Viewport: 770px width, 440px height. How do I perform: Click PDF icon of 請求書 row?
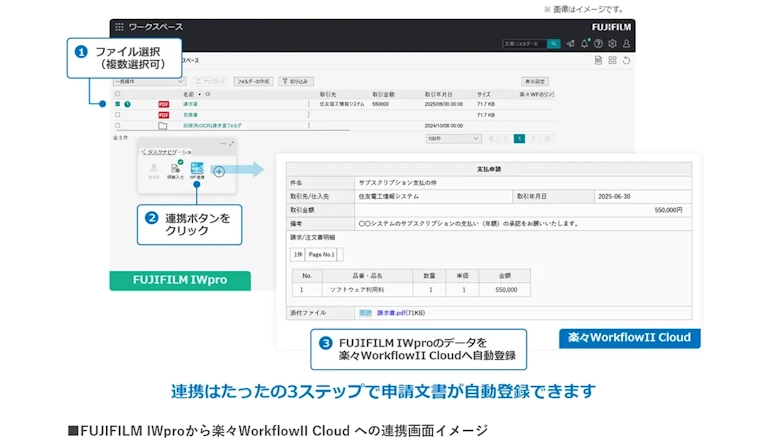pyautogui.click(x=164, y=104)
